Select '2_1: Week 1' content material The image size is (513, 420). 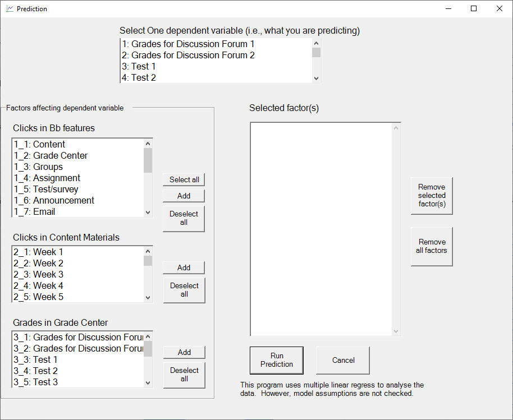[x=78, y=252]
